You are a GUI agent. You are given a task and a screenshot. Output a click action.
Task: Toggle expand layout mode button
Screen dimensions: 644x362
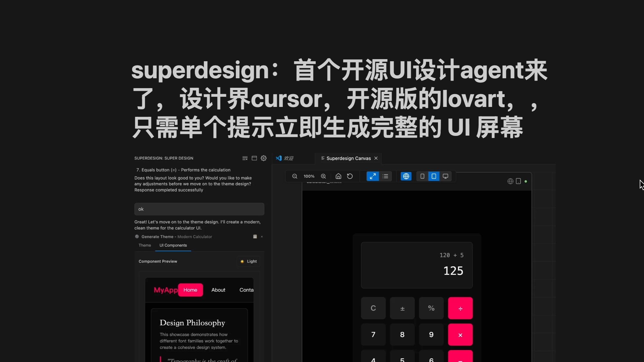pyautogui.click(x=373, y=176)
